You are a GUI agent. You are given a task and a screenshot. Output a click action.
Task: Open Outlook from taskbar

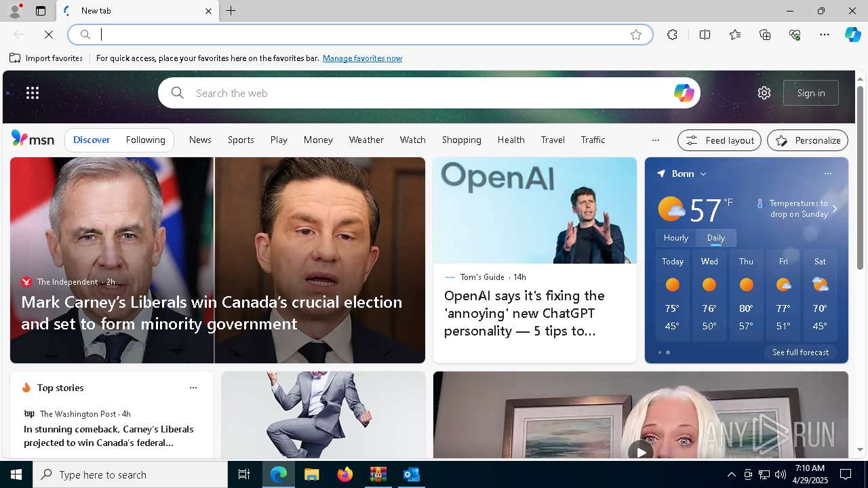[x=412, y=474]
